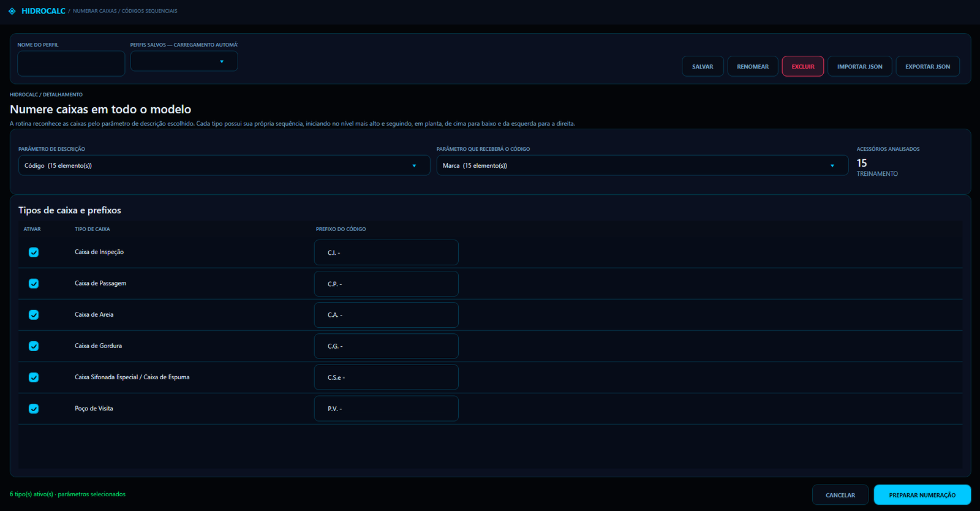Click the Caixa de Gordura label
This screenshot has width=980, height=511.
98,346
